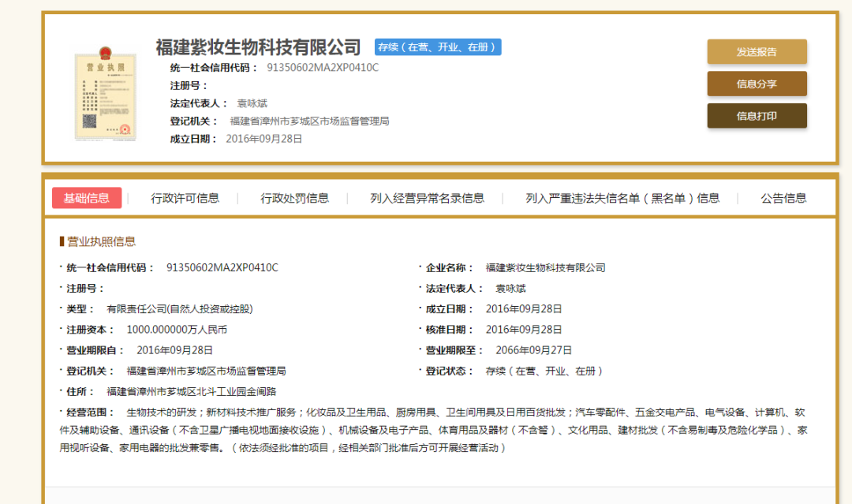View the 行政处罚信息 tab
The width and height of the screenshot is (852, 504).
(x=295, y=198)
